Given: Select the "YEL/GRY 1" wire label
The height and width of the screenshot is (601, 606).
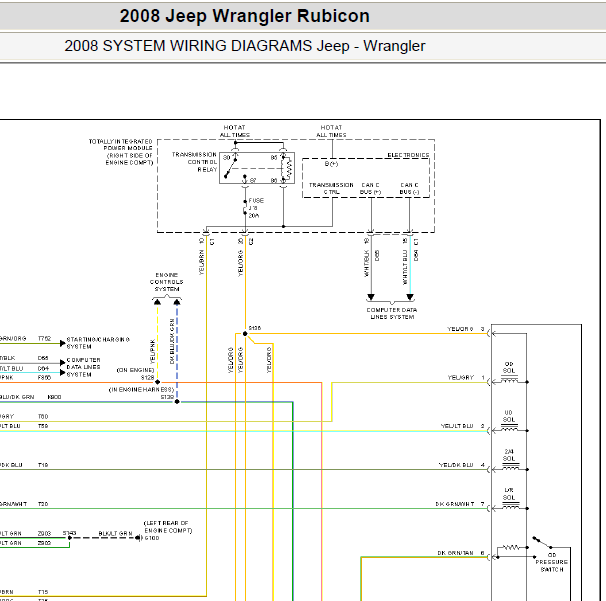Looking at the screenshot, I should pyautogui.click(x=466, y=377).
